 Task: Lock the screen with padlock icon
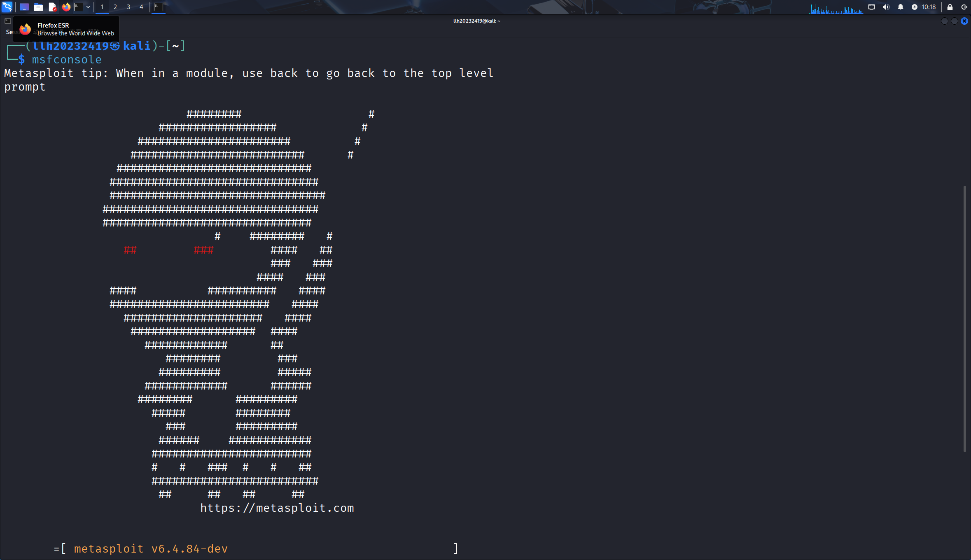(950, 7)
